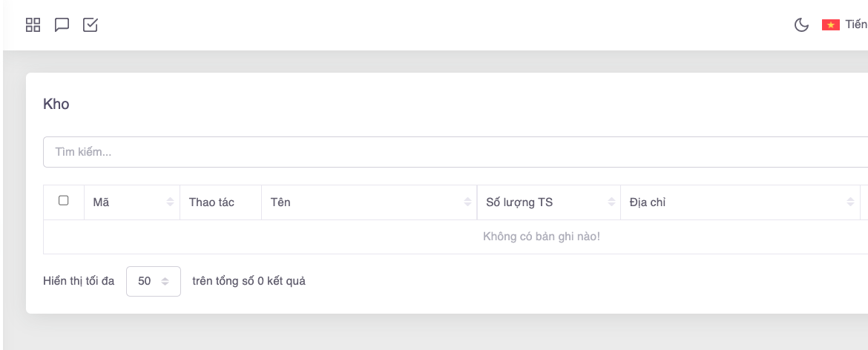Image resolution: width=868 pixels, height=350 pixels.
Task: Click the 'Mã' column header text
Action: [x=102, y=202]
